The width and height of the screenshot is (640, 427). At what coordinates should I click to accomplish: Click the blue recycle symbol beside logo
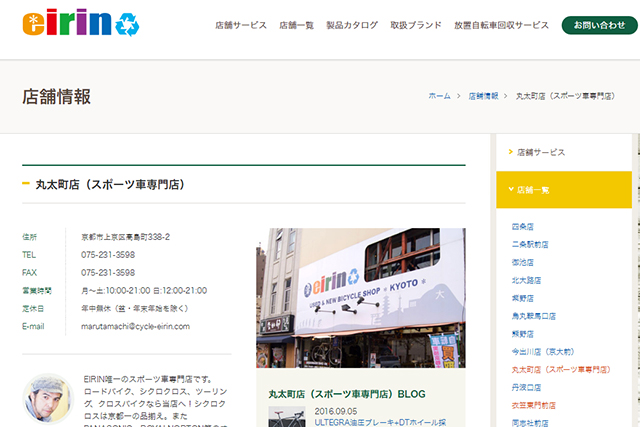[126, 24]
